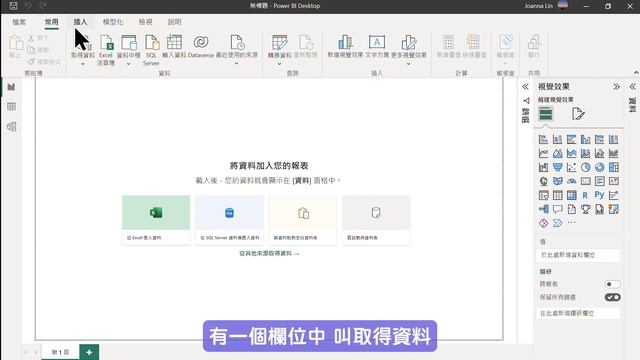Screen dimensions: 640x360
Task: Select the scatter chart visual
Action: click(571, 167)
